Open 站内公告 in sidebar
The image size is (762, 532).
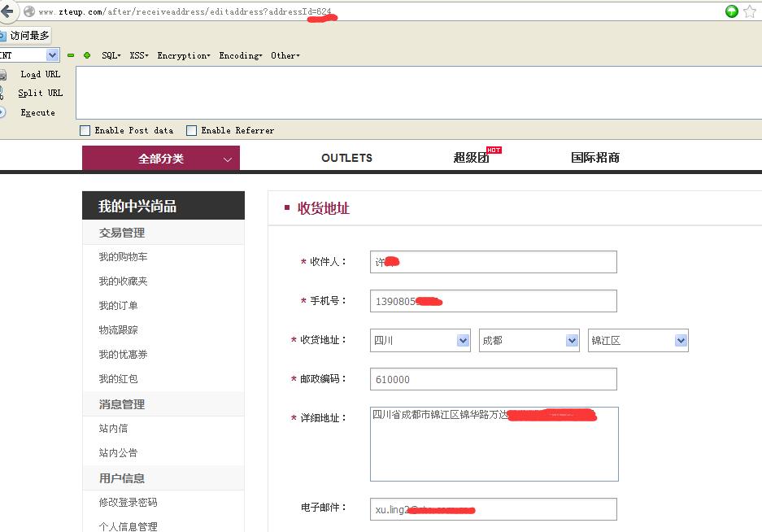point(118,453)
